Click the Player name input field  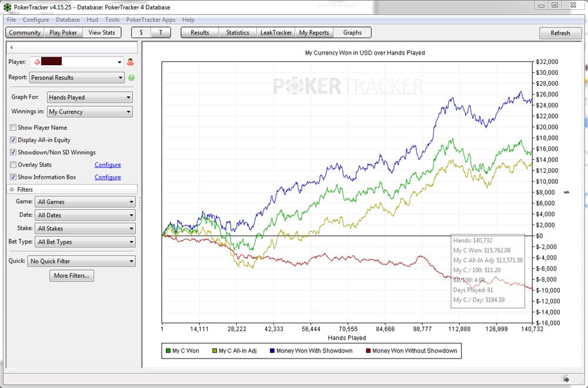coord(78,62)
